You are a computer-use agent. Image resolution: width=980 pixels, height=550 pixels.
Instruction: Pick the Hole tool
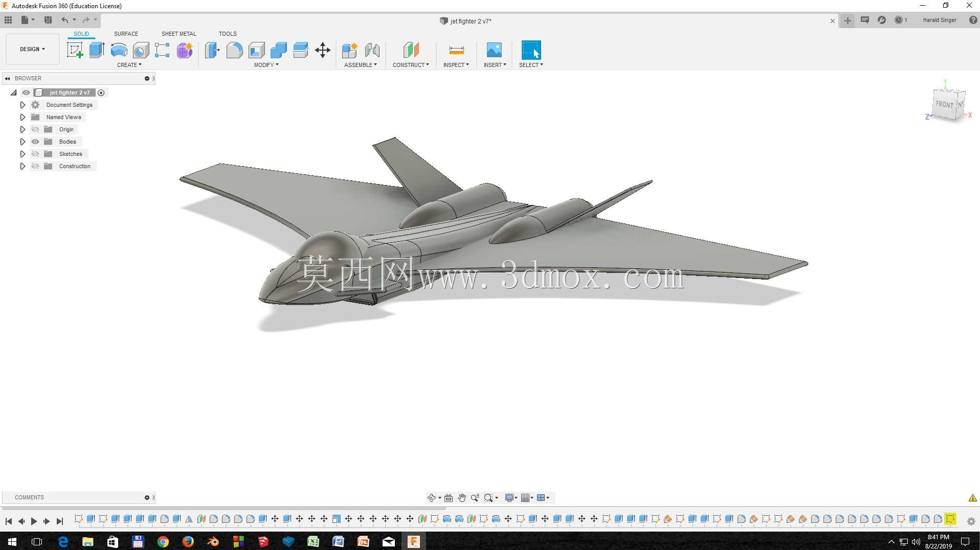tap(141, 50)
